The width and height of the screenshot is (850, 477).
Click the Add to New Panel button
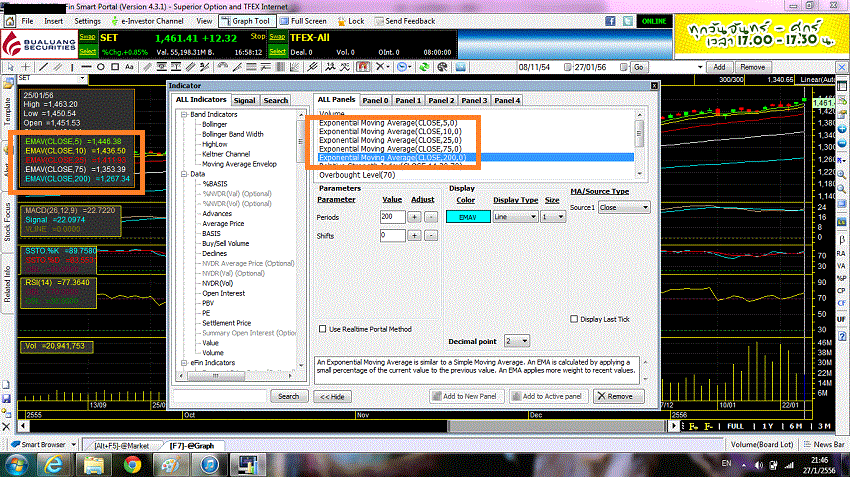pyautogui.click(x=465, y=396)
